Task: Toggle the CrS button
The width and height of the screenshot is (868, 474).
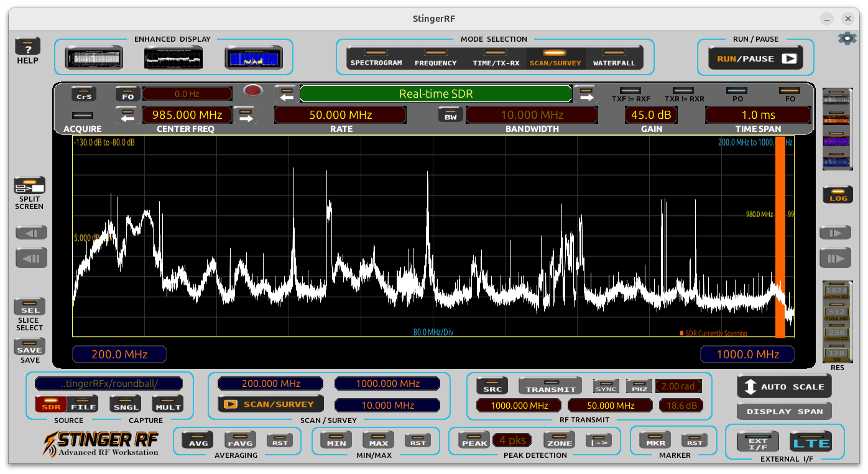Action: (x=83, y=94)
